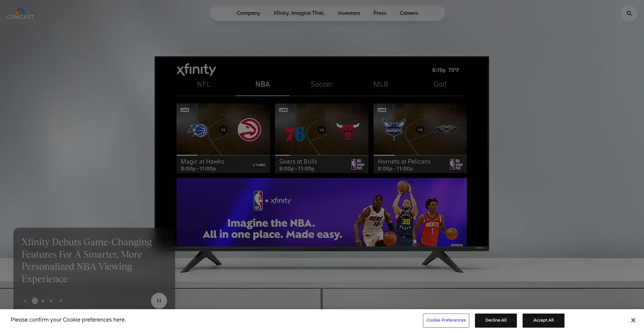Click the Soccer tab on the TV screen
The width and height of the screenshot is (644, 333).
[322, 84]
